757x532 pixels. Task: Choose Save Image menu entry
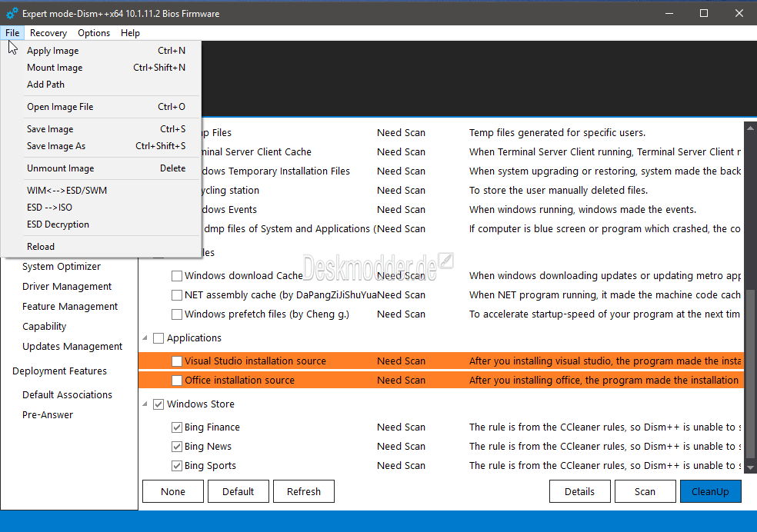pos(102,129)
